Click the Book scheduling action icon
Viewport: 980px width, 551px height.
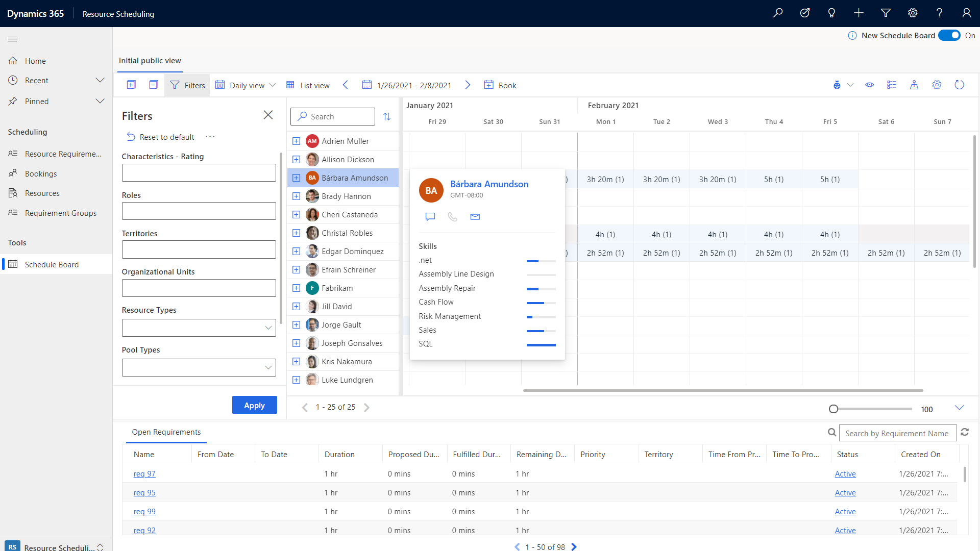click(x=488, y=85)
